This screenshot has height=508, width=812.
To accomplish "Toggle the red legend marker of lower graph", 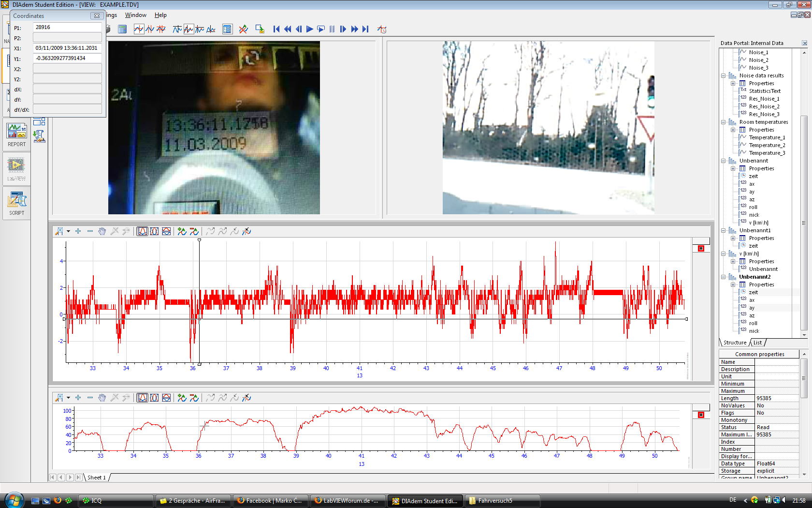I will point(701,415).
